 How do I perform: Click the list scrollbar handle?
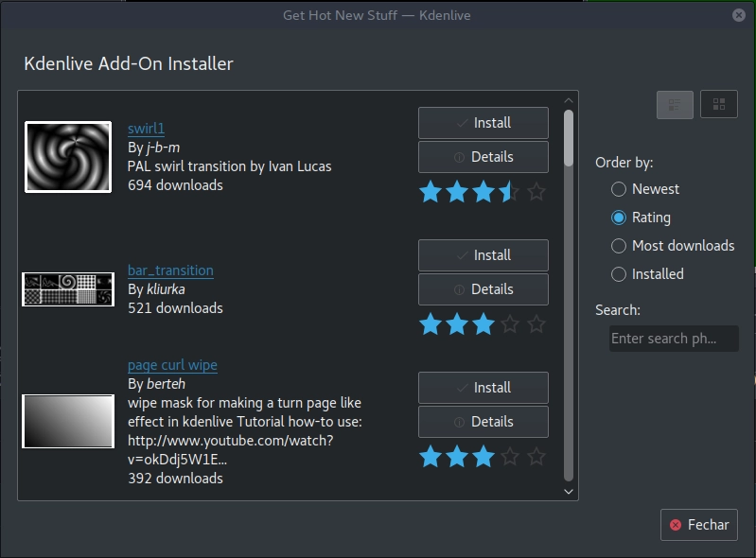(569, 138)
